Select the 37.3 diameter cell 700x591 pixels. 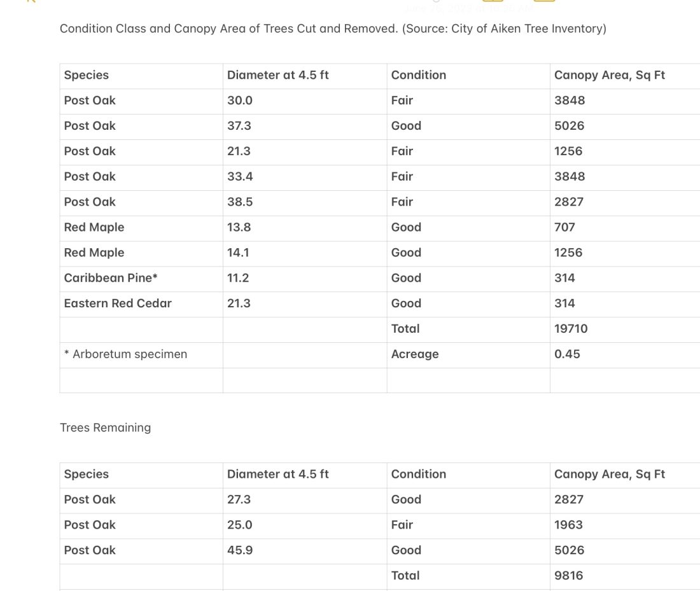(239, 126)
